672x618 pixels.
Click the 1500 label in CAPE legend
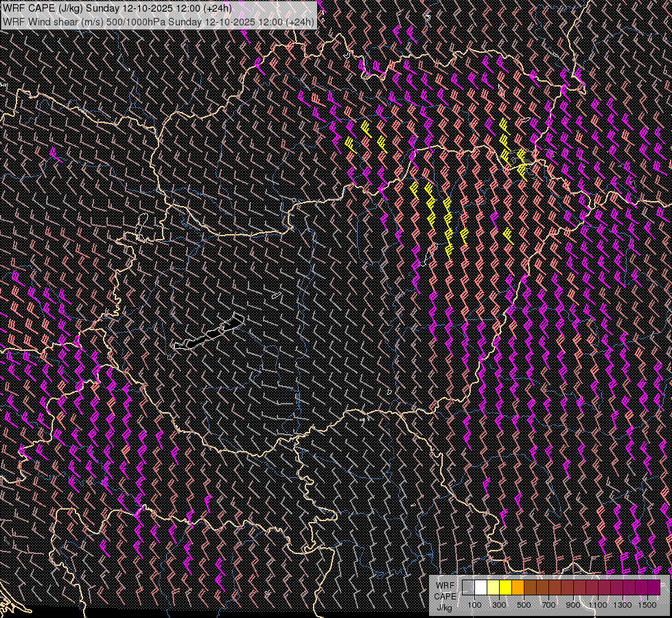[647, 605]
